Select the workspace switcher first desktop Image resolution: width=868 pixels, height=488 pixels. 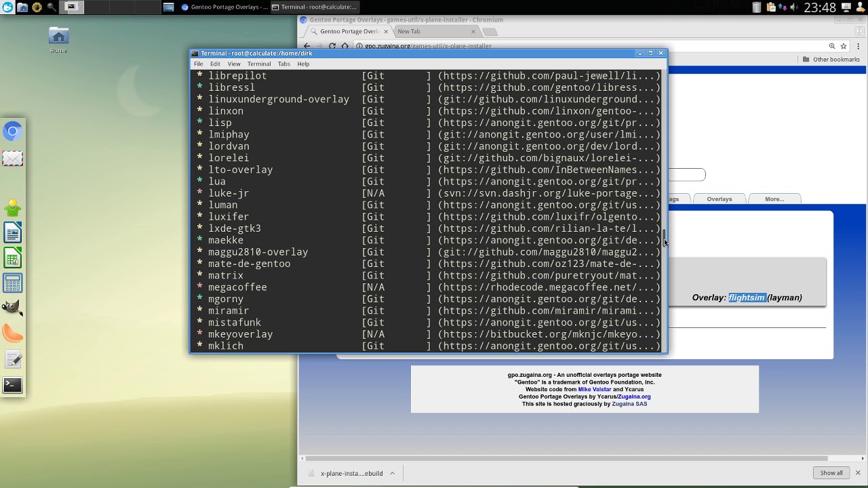click(73, 7)
